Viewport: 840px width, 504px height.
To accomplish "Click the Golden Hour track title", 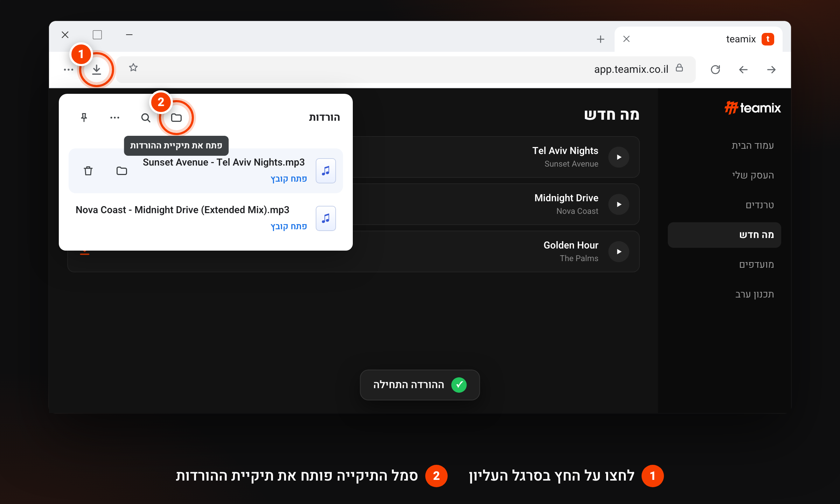I will pyautogui.click(x=571, y=245).
